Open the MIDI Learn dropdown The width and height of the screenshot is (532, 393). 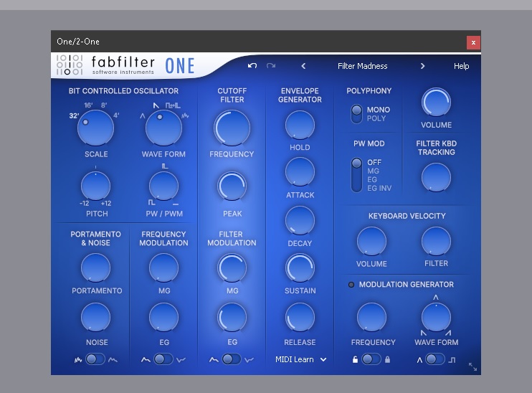(x=300, y=359)
